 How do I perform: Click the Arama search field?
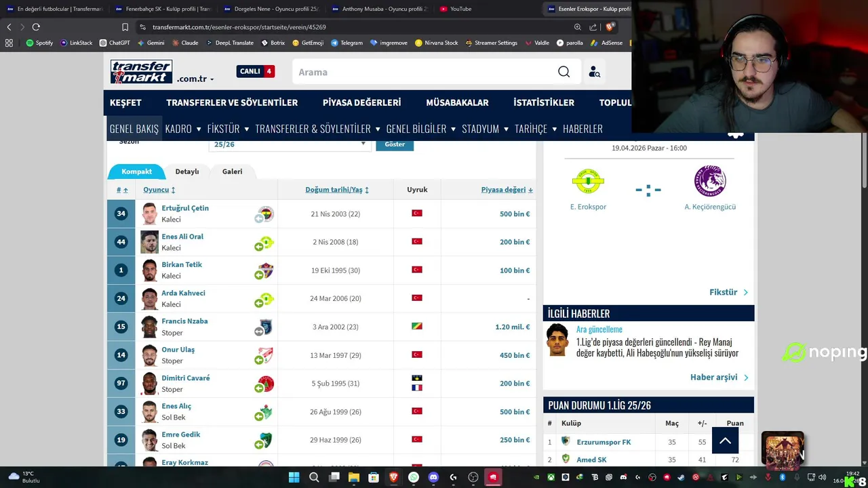[424, 72]
